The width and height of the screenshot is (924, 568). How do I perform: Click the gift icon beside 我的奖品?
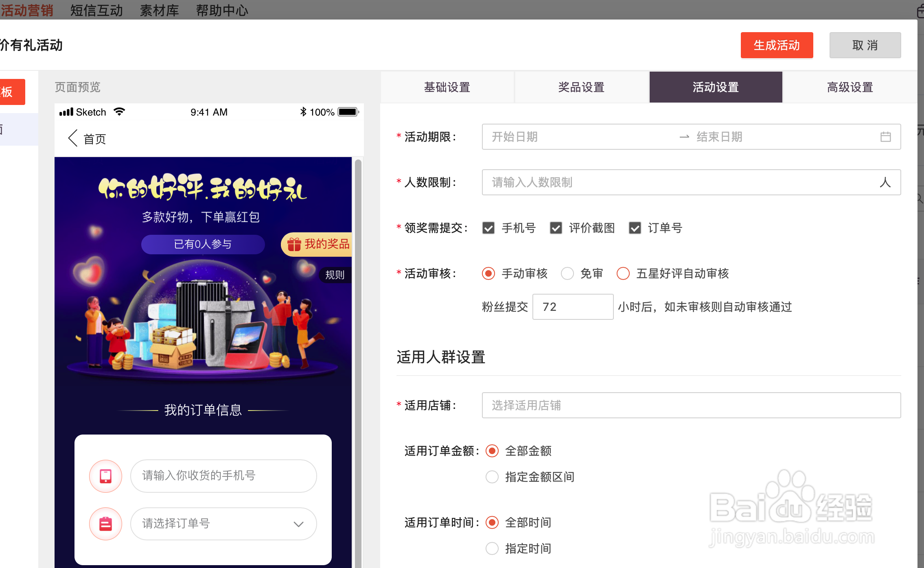(x=294, y=244)
